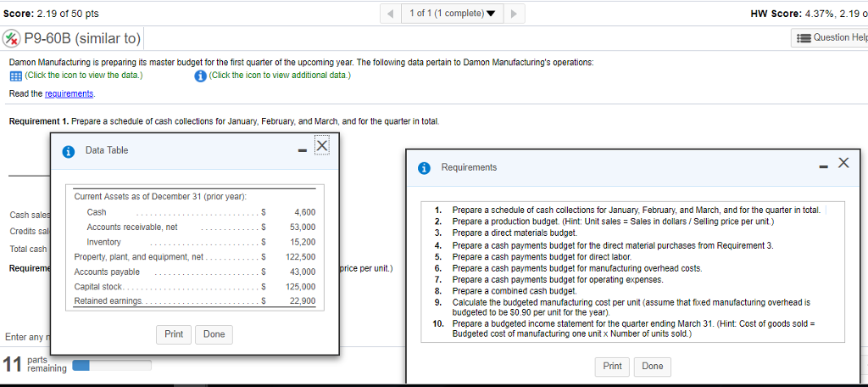
Task: Open the requirements link
Action: coord(70,93)
